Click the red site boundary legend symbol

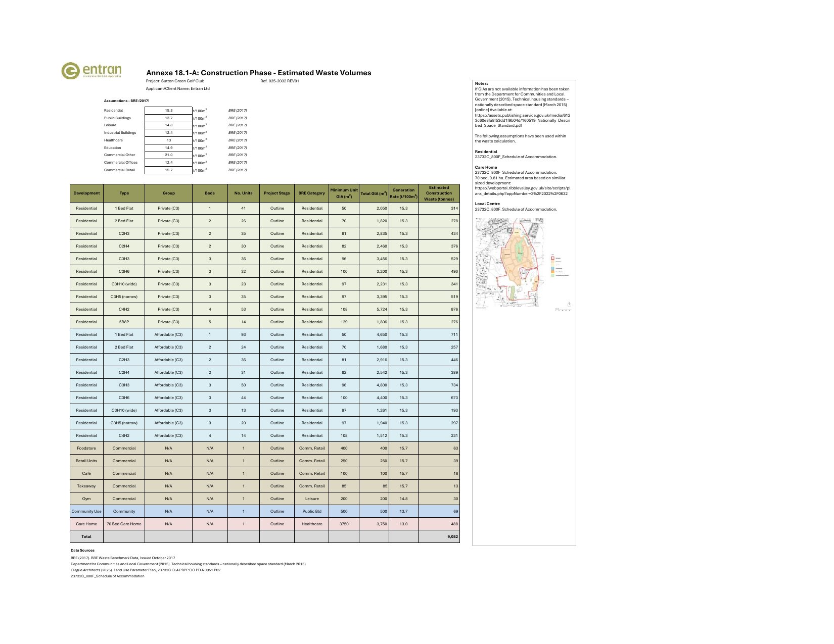tap(552, 258)
